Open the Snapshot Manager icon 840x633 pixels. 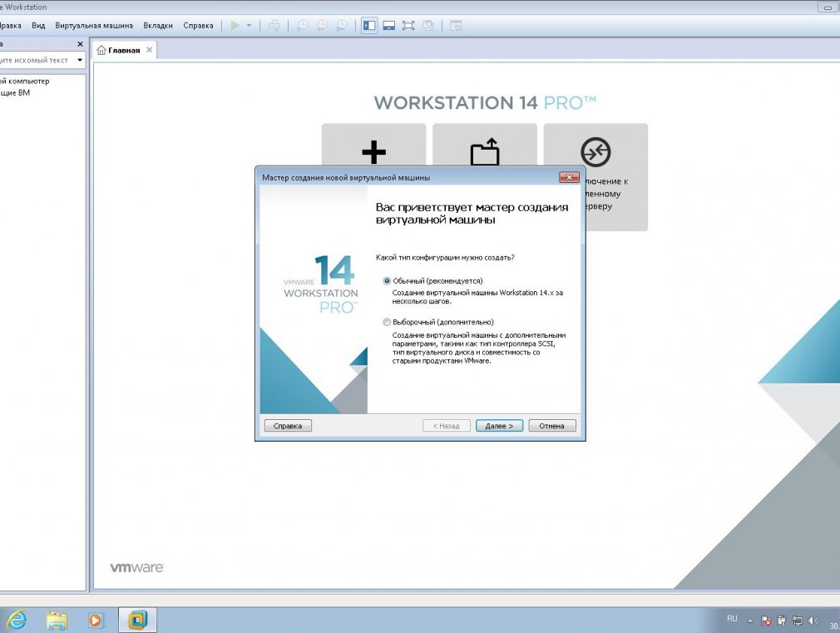(x=341, y=25)
